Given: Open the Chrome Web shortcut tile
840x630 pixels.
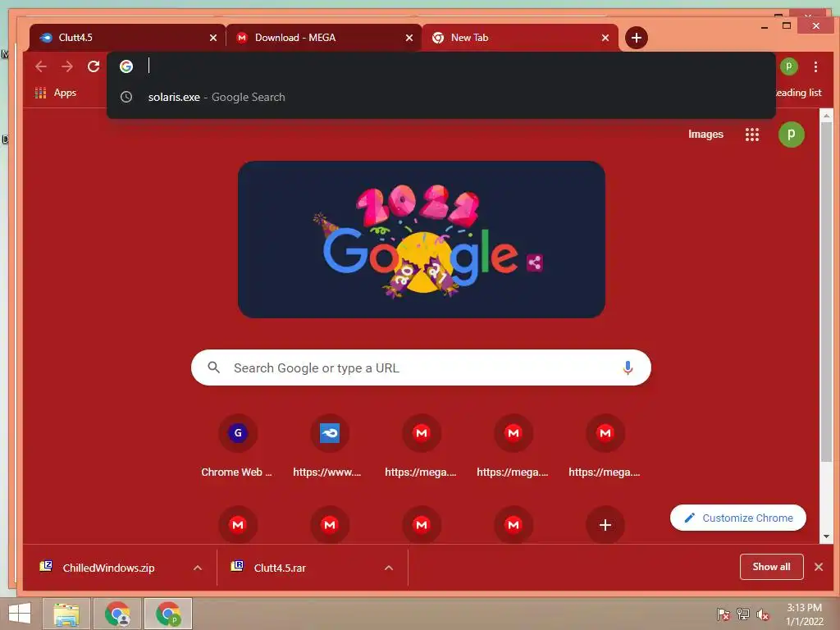Looking at the screenshot, I should tap(237, 445).
